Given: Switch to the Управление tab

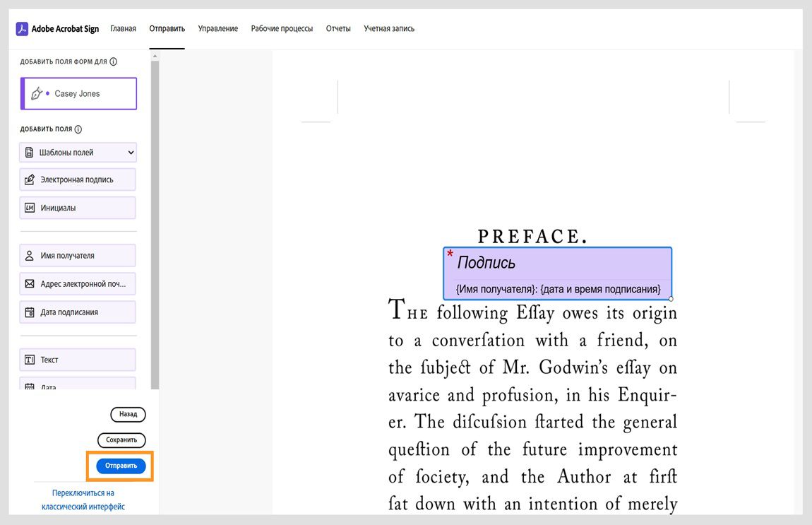Looking at the screenshot, I should 217,28.
